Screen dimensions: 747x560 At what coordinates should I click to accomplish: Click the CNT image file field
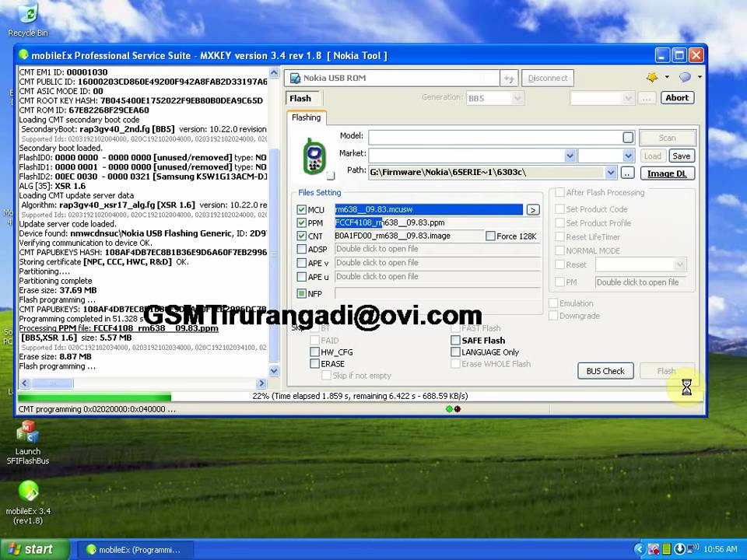click(x=409, y=236)
